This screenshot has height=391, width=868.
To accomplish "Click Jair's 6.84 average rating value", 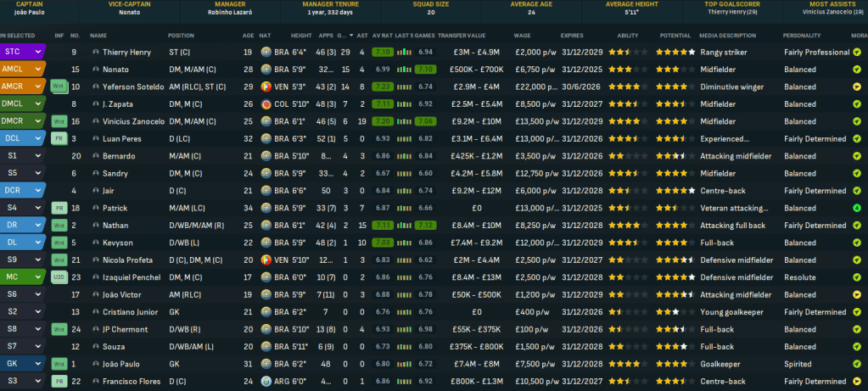I will tap(381, 191).
